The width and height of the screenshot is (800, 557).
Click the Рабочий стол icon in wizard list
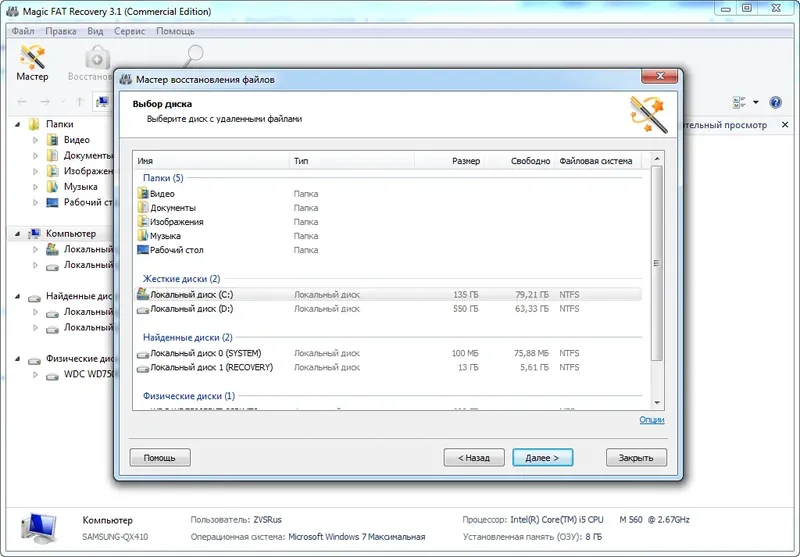coord(143,250)
